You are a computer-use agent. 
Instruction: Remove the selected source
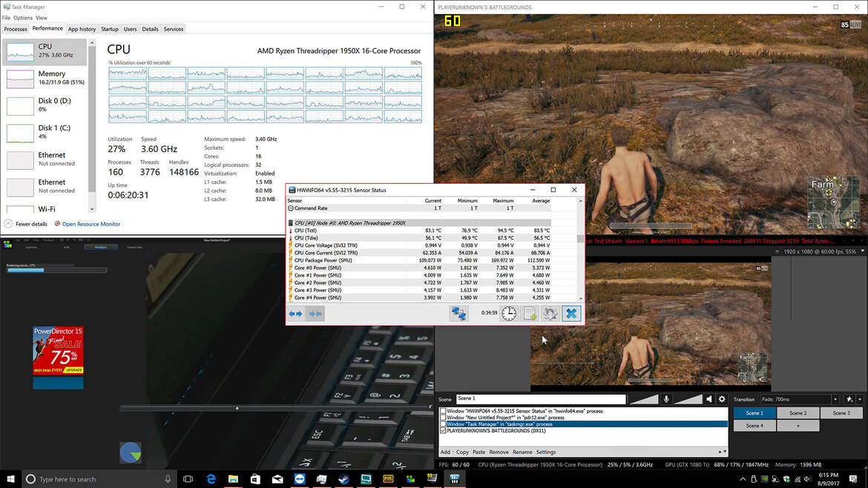pyautogui.click(x=499, y=452)
